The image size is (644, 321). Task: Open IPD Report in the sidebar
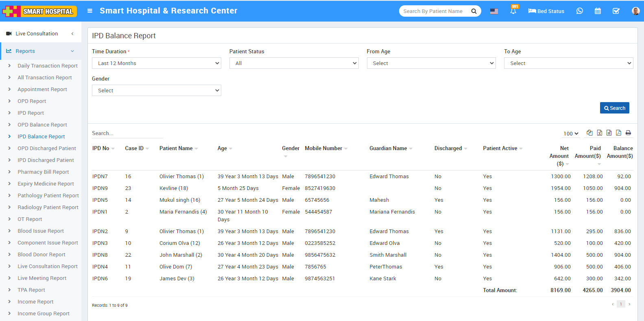tap(31, 113)
